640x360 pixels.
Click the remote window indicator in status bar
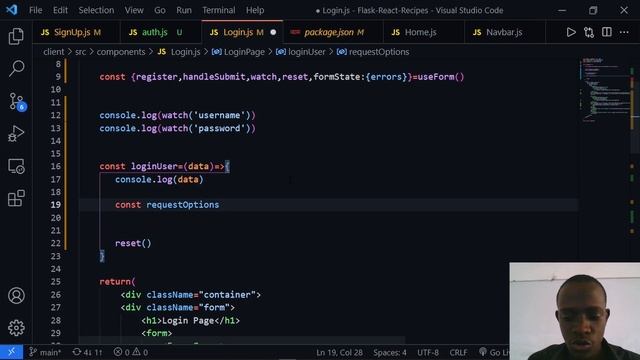(x=11, y=352)
